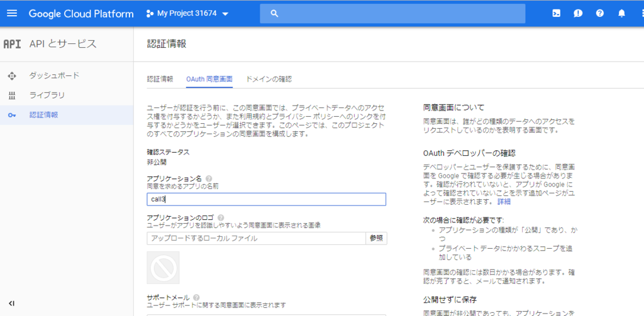The height and width of the screenshot is (316, 644).
Task: Click the 参照 browse button
Action: pyautogui.click(x=376, y=239)
